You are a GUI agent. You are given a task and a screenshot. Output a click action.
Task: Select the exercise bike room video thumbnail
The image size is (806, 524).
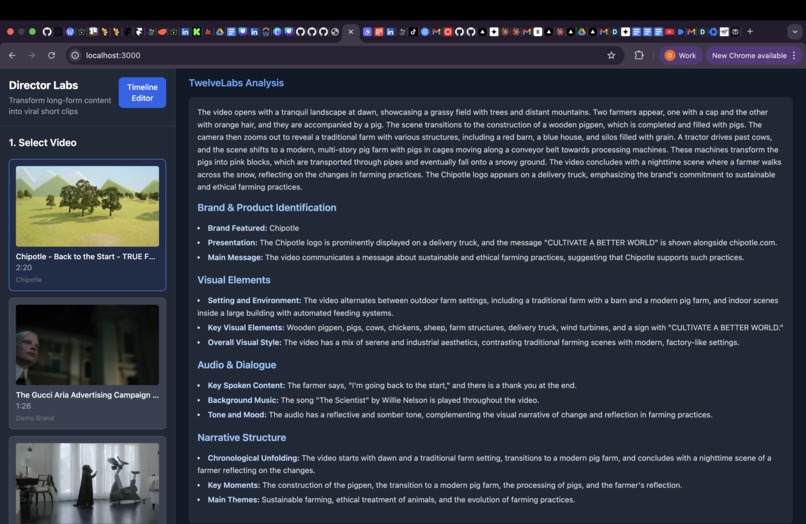(x=87, y=483)
